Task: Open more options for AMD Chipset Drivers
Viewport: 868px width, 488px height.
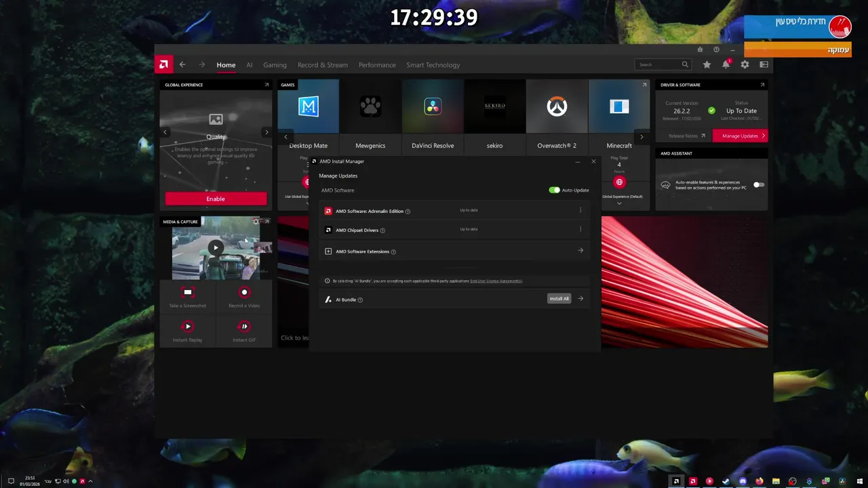Action: tap(580, 229)
